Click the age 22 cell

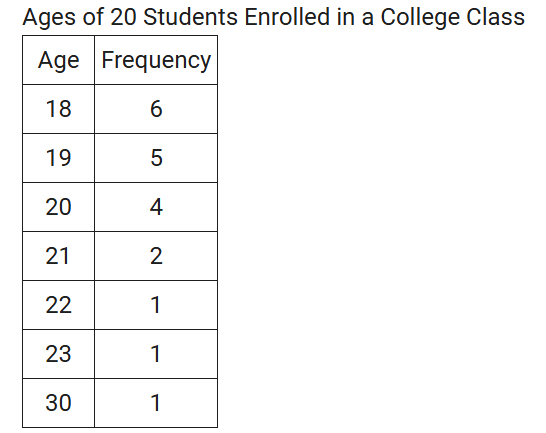pos(58,305)
